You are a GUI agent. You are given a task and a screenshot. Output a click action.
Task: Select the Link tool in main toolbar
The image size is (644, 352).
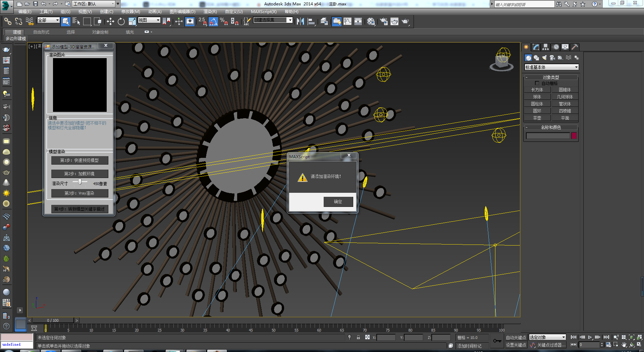coord(8,21)
